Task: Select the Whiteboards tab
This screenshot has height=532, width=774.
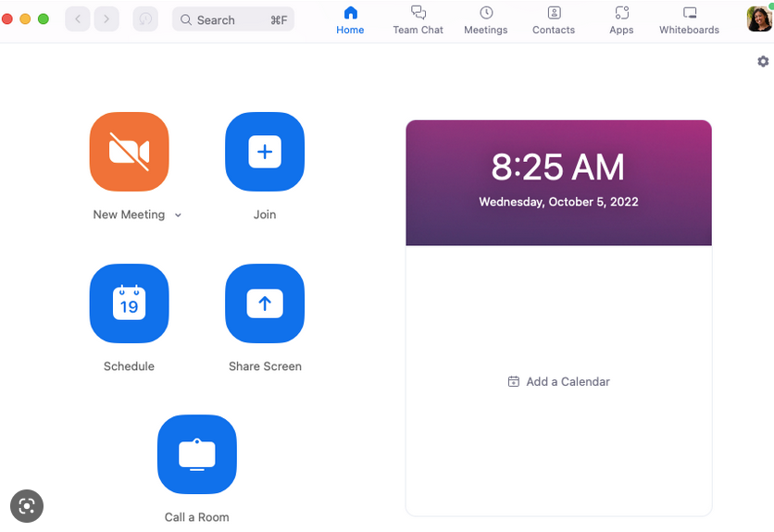Action: coord(689,19)
